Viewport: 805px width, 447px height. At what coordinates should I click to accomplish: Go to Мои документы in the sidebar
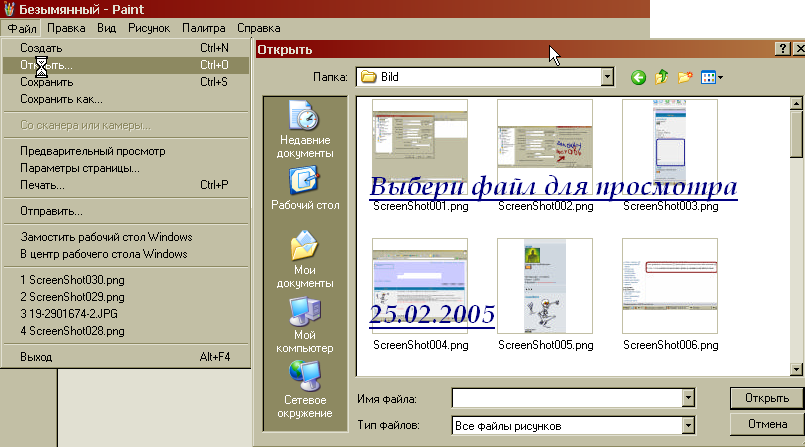pos(305,260)
